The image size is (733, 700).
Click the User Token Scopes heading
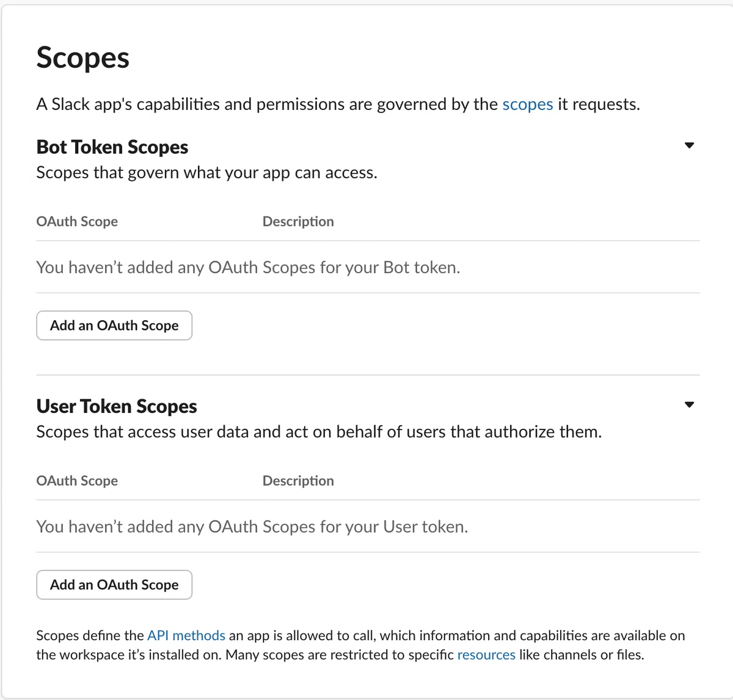tap(117, 406)
